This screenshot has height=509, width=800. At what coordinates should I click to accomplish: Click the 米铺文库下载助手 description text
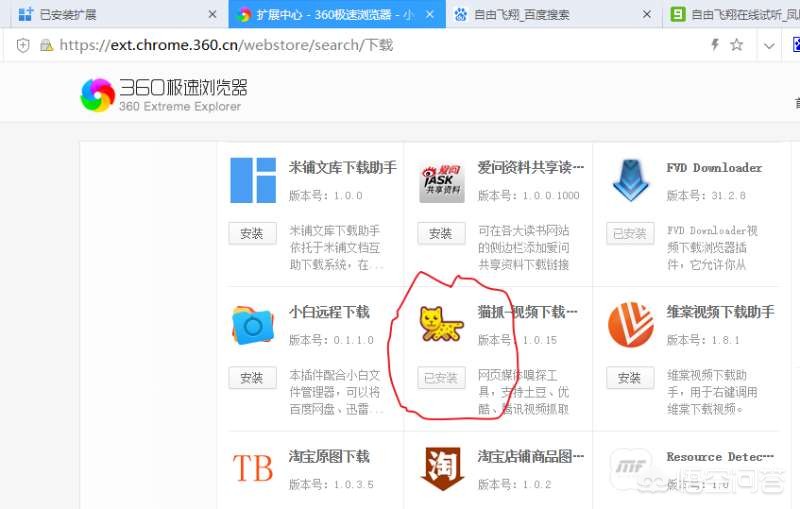coord(336,247)
